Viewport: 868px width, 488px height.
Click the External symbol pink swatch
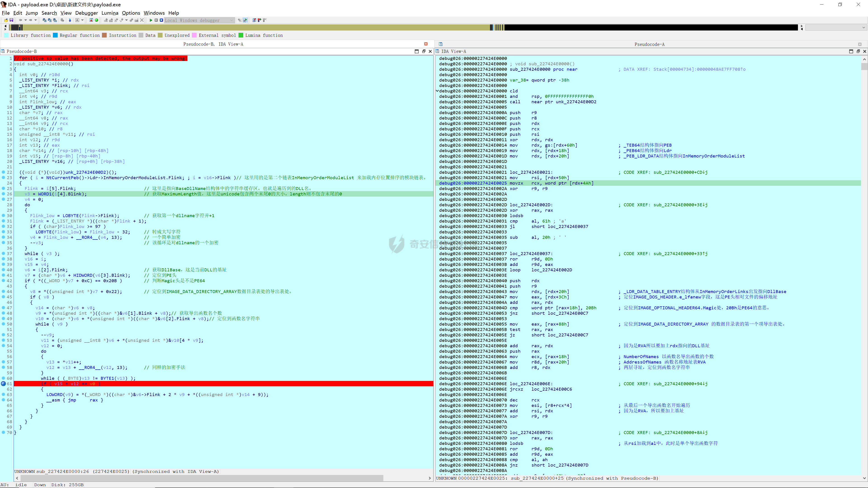(x=194, y=35)
